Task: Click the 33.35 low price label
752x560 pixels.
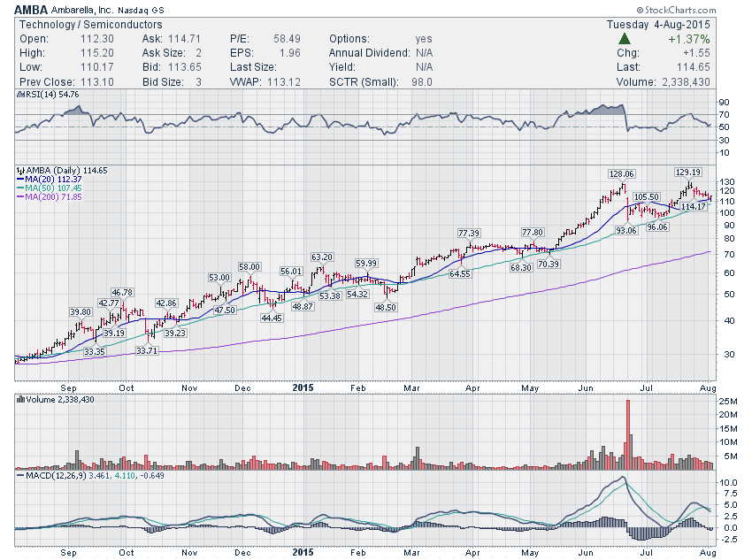Action: pyautogui.click(x=94, y=351)
